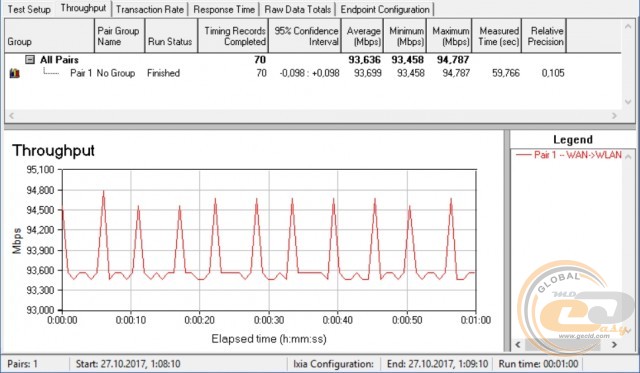Viewport: 640px width, 373px height.
Task: Click Timing Records Completed column header
Action: [233, 36]
